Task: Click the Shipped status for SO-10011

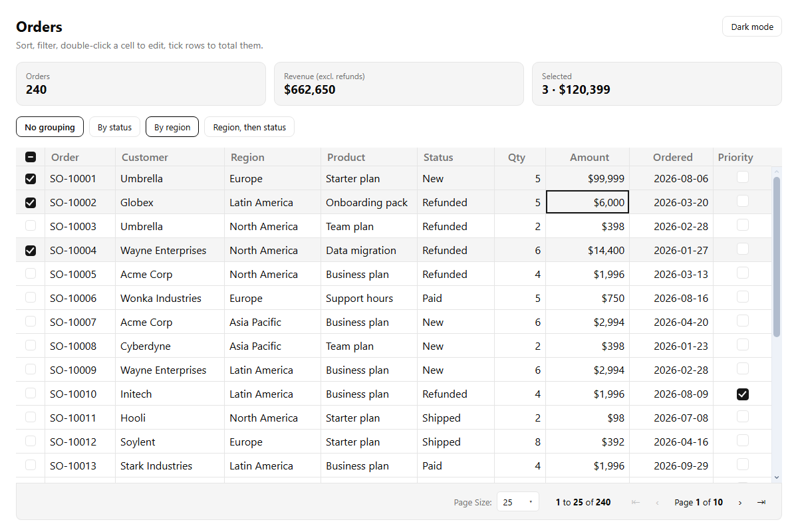Action: pyautogui.click(x=456, y=418)
